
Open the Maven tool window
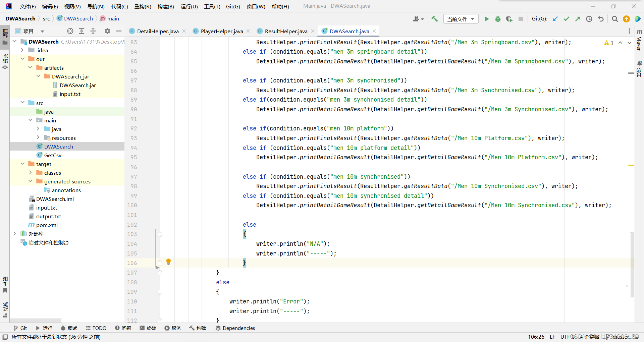[x=639, y=41]
